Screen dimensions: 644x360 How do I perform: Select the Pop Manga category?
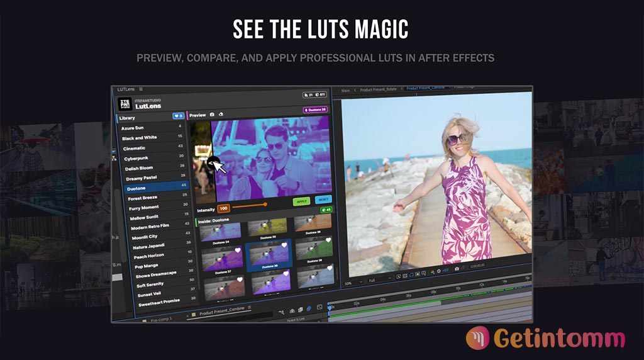pyautogui.click(x=164, y=265)
